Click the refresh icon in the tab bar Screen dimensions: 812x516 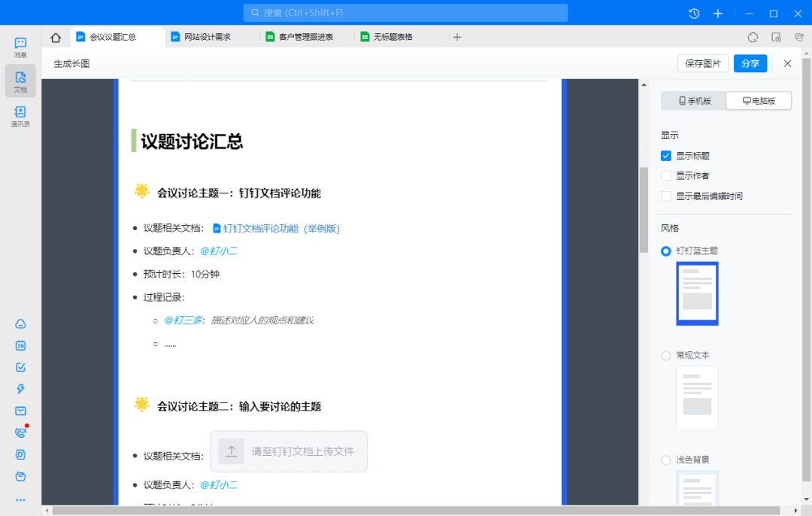click(753, 37)
